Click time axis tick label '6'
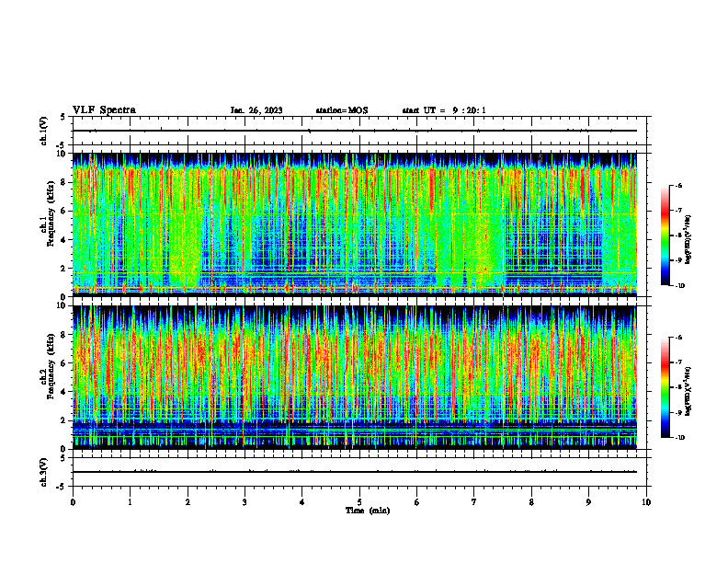This screenshot has height=563, width=728. tap(417, 502)
